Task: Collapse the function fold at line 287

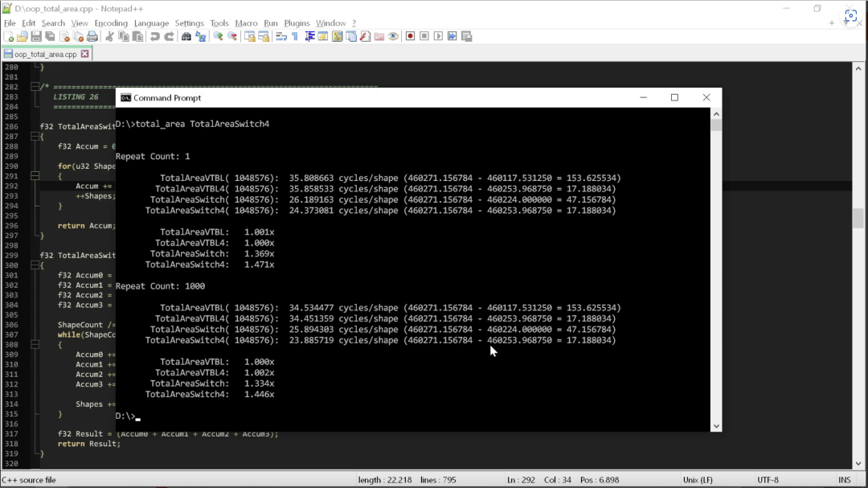Action: 35,136
